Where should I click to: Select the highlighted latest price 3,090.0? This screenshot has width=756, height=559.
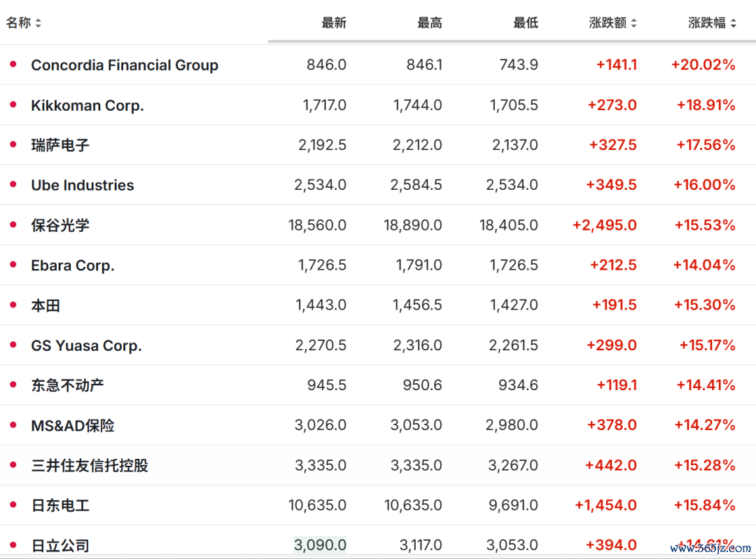tap(320, 545)
